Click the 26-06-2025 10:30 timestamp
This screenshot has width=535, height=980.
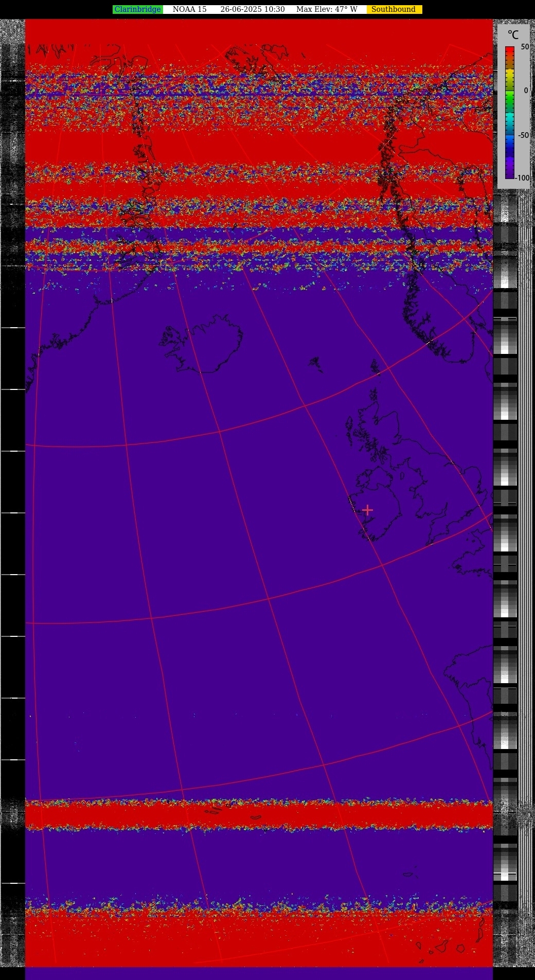point(253,9)
